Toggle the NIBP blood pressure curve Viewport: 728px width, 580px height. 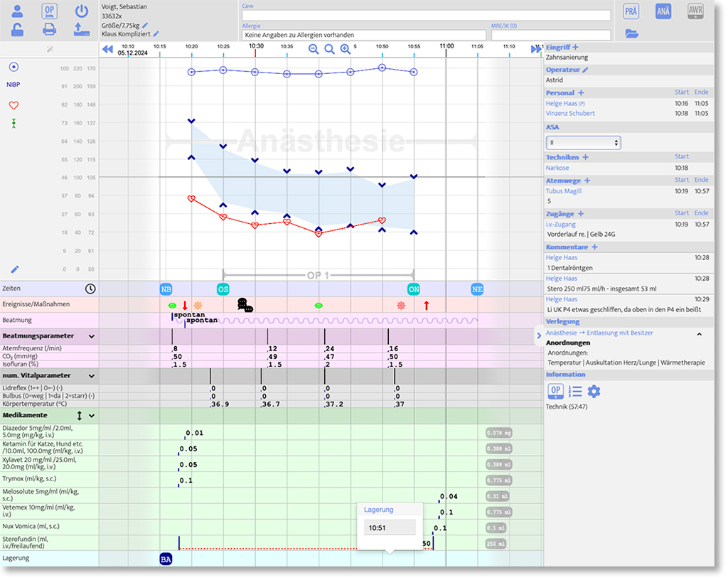pyautogui.click(x=14, y=84)
